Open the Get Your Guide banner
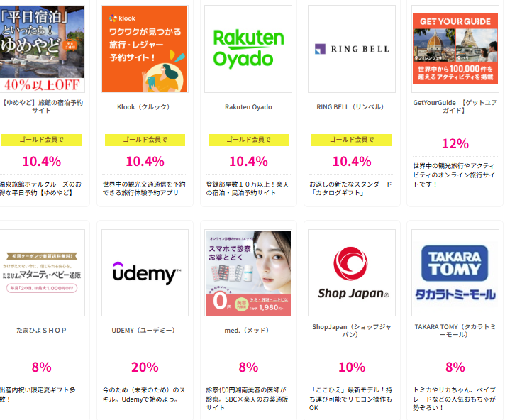Screen dimensions: 505x420 point(455,49)
